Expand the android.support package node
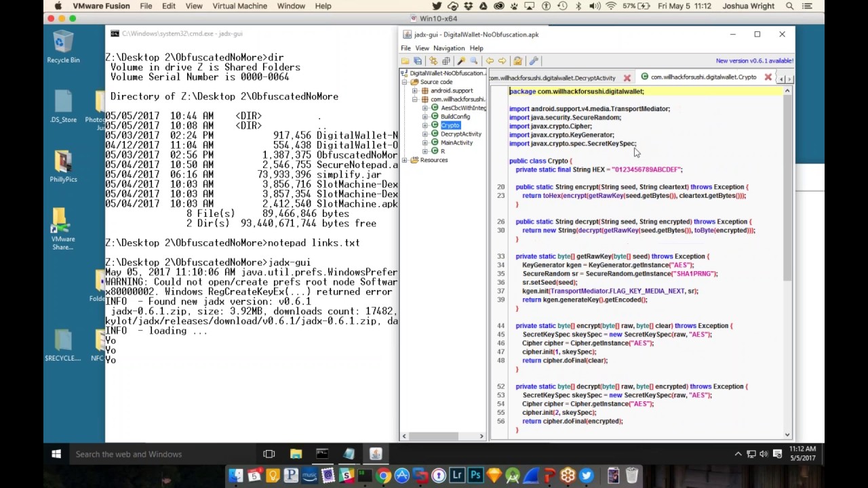This screenshot has height=488, width=868. (x=415, y=91)
